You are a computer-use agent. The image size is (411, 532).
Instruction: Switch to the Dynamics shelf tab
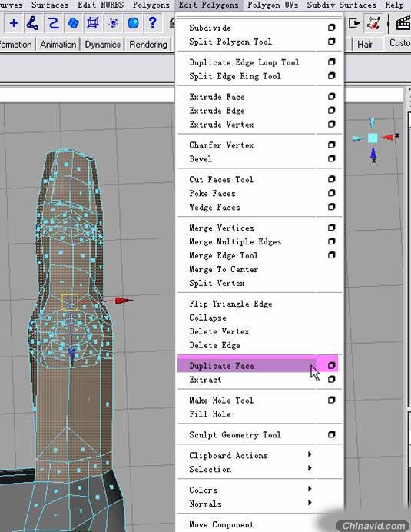[x=102, y=45]
